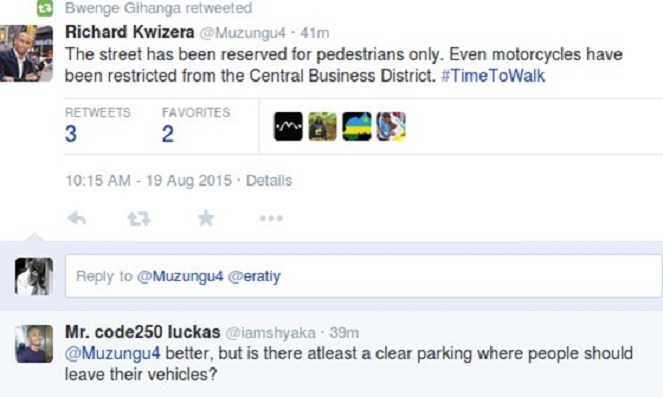Viewport: 663px width, 397px height.
Task: Open the Richard Kwizera name link
Action: (x=130, y=33)
